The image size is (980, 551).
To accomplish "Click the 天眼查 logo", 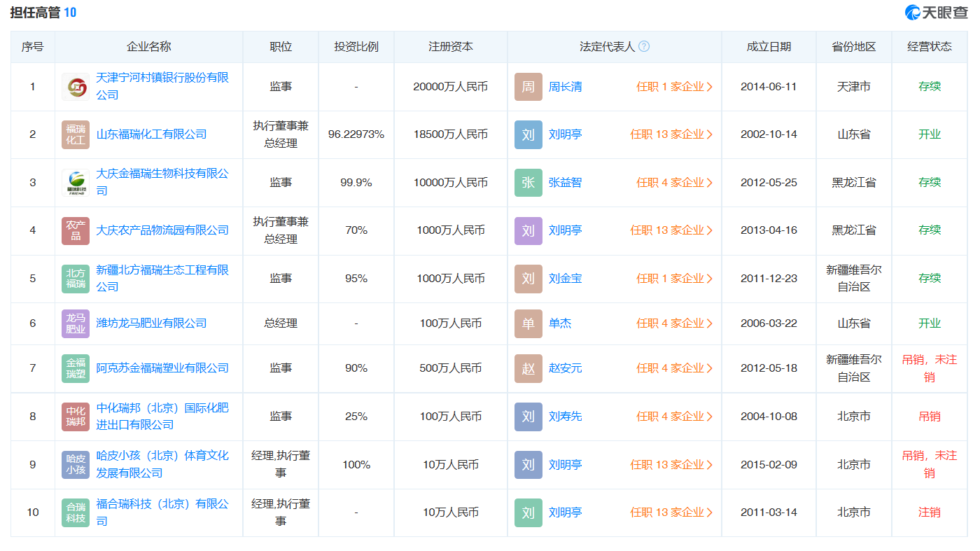I will pos(936,13).
